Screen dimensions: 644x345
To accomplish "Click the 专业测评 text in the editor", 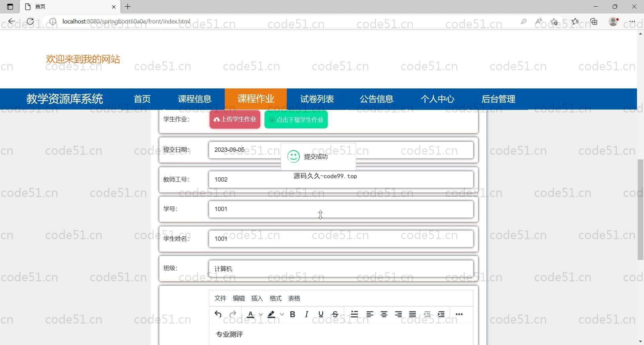I will tap(229, 334).
